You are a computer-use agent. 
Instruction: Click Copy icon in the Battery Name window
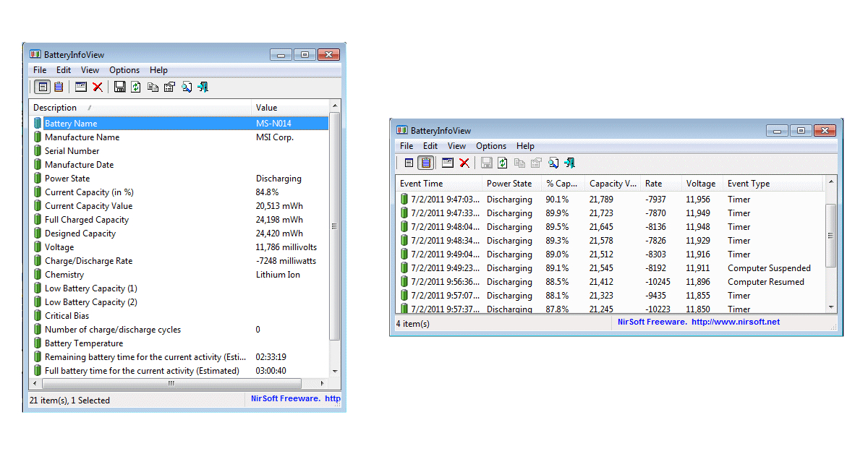(153, 87)
